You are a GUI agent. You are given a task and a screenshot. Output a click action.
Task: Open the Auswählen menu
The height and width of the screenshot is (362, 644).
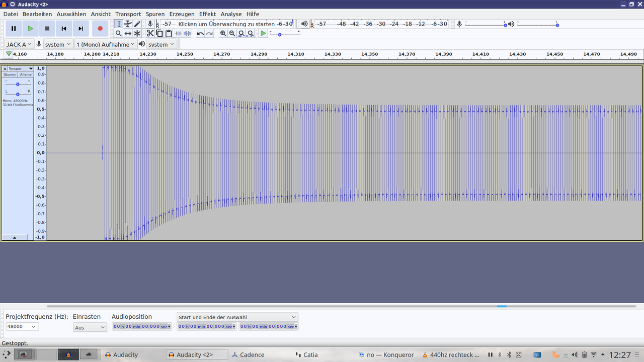[x=71, y=14]
